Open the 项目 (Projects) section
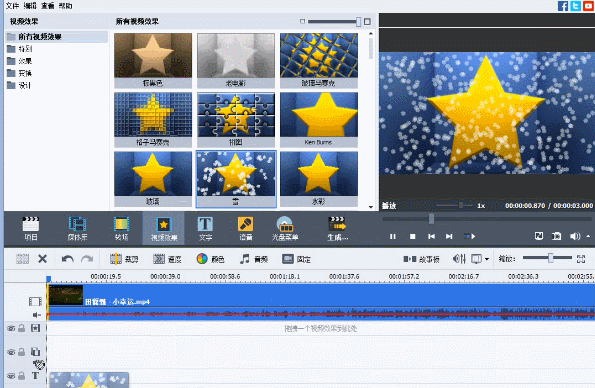 [x=31, y=228]
